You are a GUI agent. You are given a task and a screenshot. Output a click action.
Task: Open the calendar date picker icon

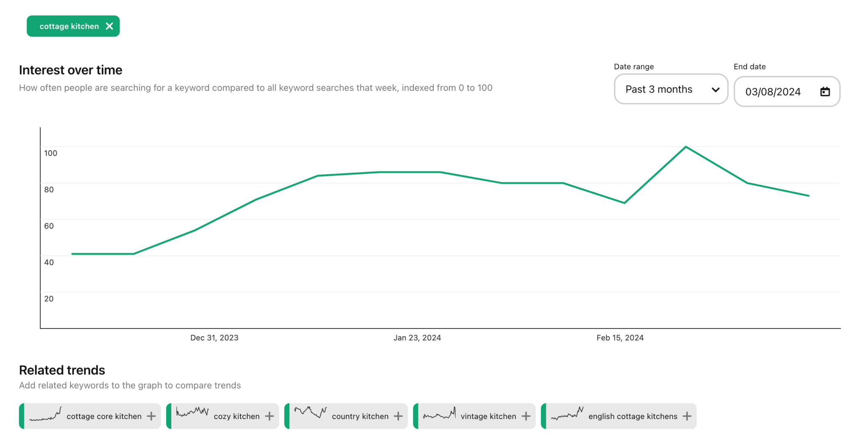tap(824, 92)
